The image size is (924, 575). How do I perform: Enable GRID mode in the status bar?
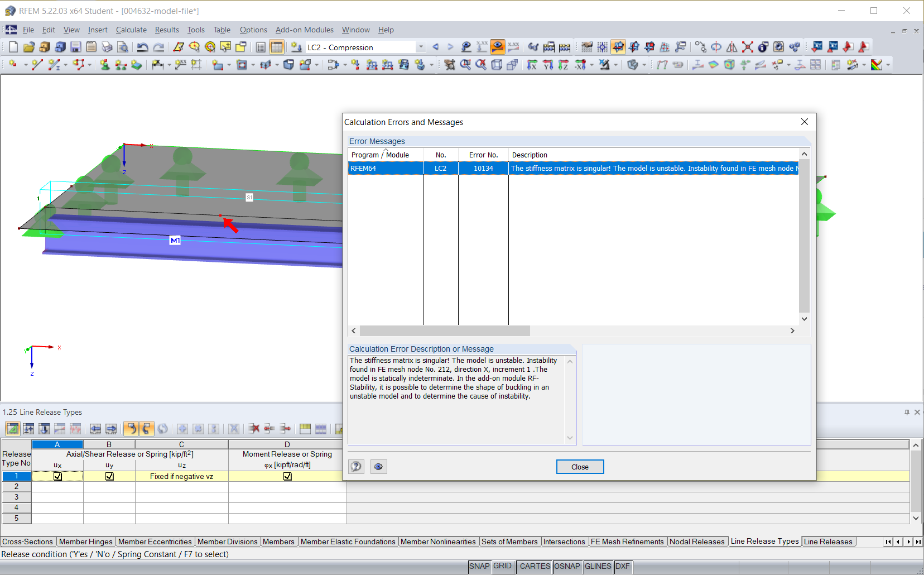click(503, 566)
